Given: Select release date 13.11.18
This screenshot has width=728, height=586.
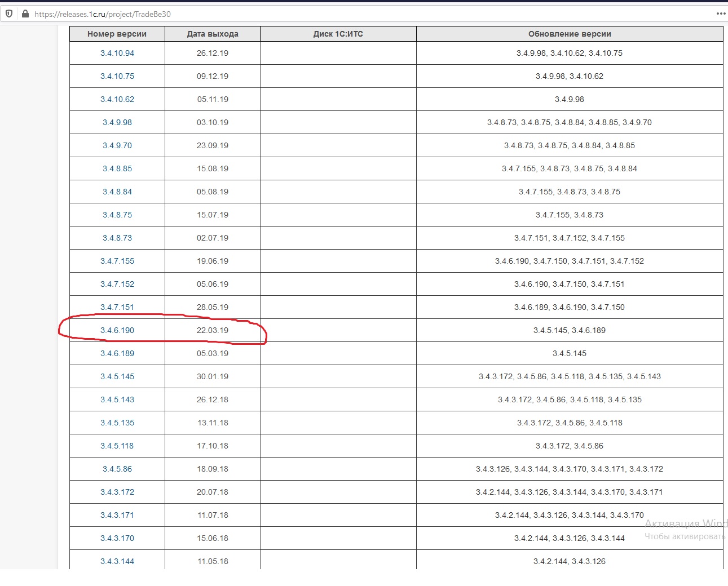Looking at the screenshot, I should 213,423.
